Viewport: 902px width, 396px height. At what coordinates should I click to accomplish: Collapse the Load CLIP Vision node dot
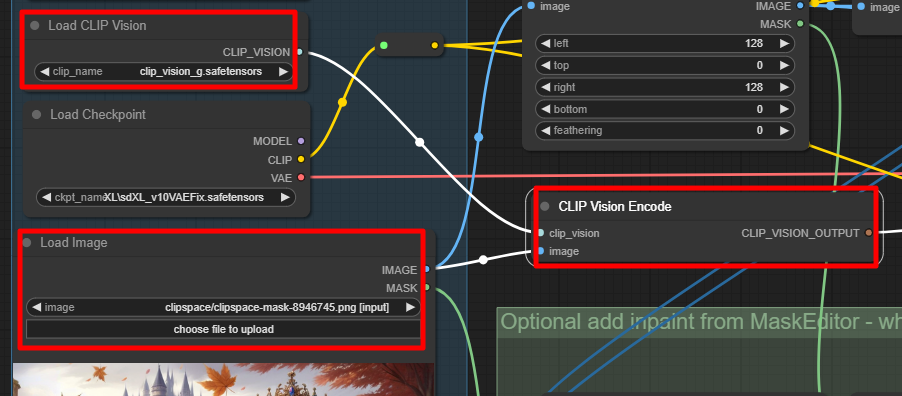35,25
